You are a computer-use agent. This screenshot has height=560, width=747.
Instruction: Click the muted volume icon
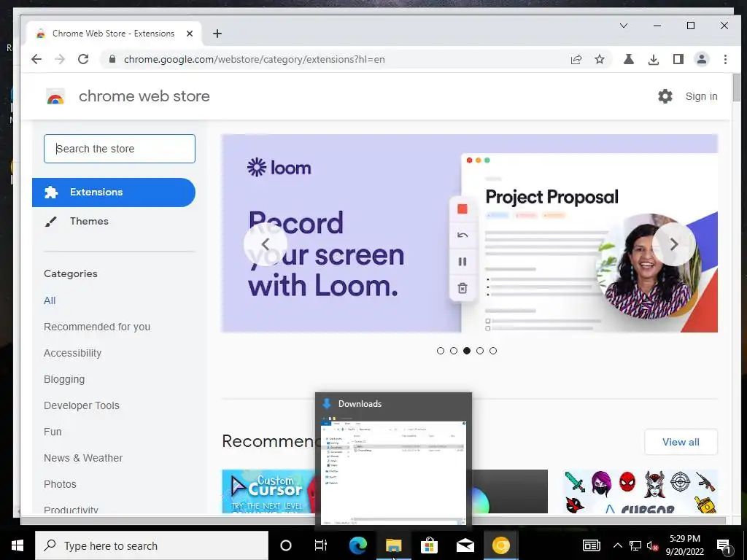pyautogui.click(x=652, y=545)
